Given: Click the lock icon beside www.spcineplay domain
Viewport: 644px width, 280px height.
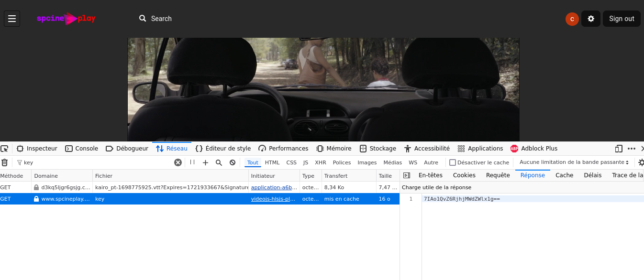Looking at the screenshot, I should pyautogui.click(x=36, y=199).
